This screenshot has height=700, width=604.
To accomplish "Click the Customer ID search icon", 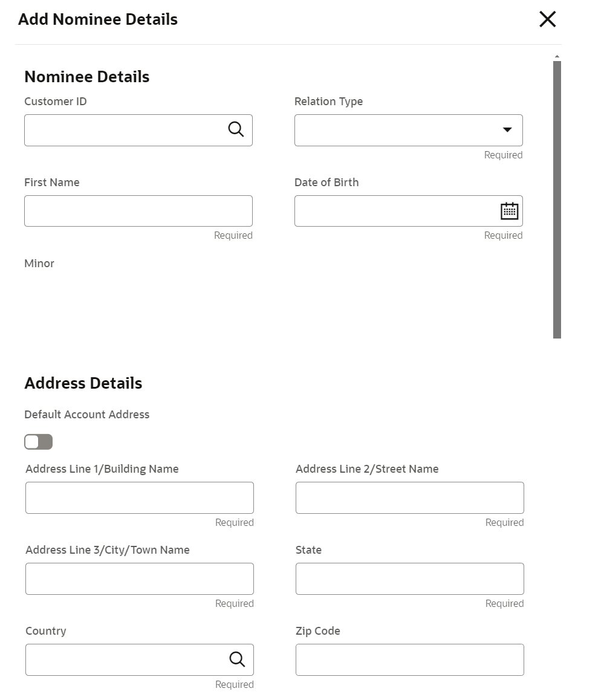I will click(x=236, y=129).
